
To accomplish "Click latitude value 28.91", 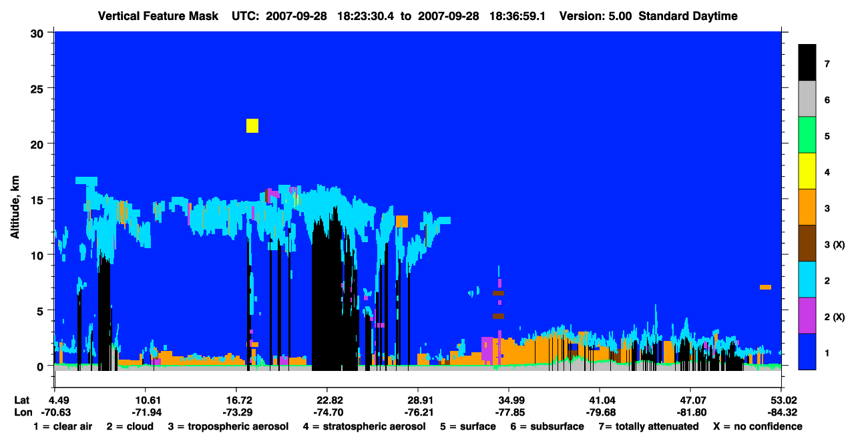I will (417, 400).
